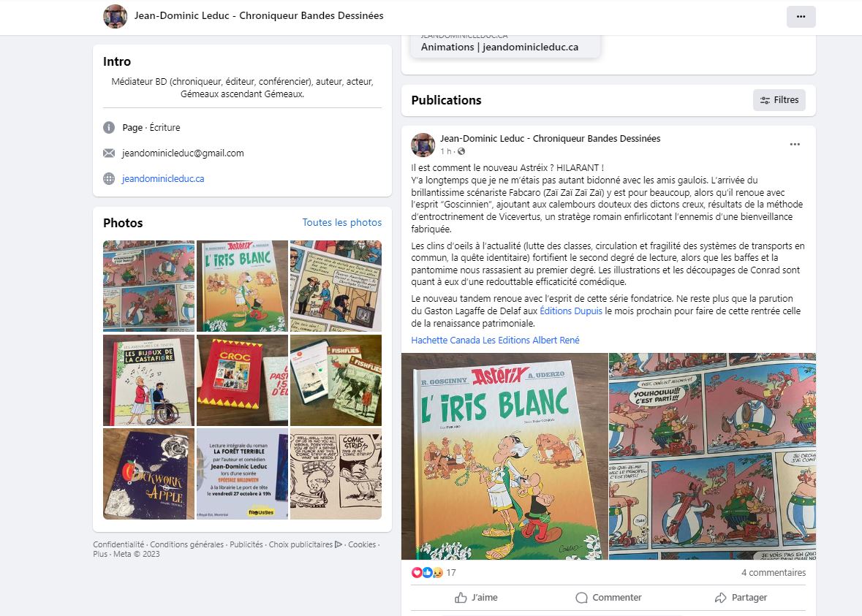Click the email envelope icon in Intro
Viewport: 862px width, 616px height.
109,153
